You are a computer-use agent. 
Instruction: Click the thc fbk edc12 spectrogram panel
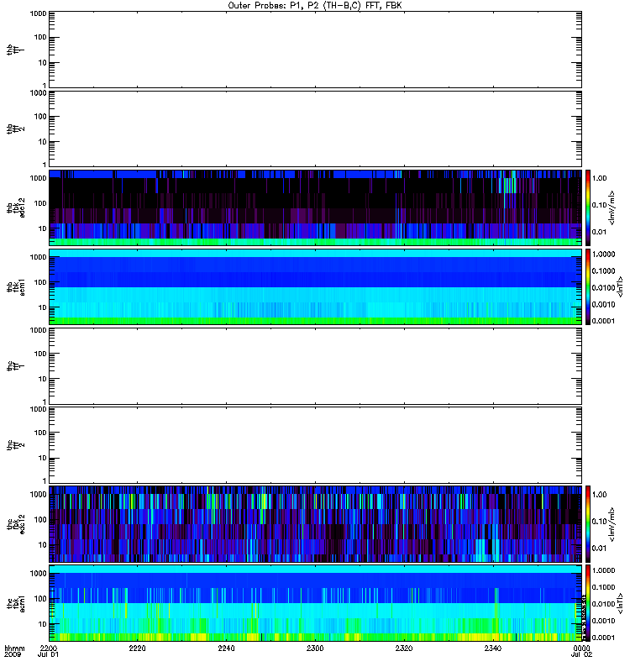click(x=316, y=524)
